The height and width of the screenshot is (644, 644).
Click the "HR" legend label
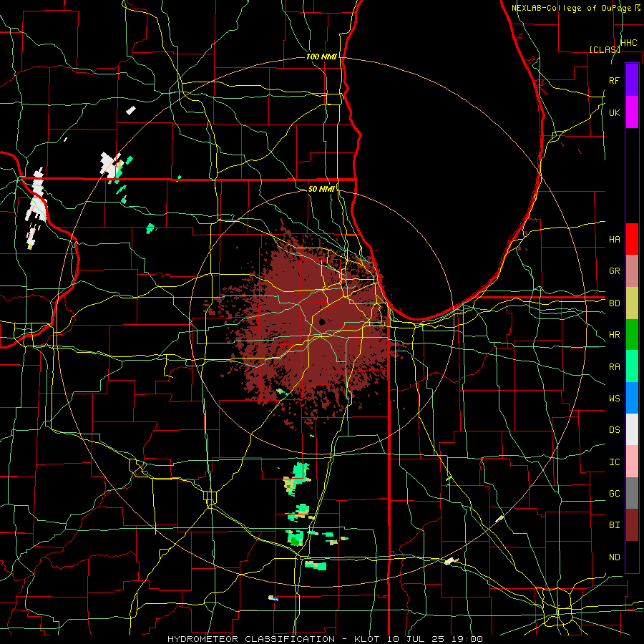[x=614, y=335]
